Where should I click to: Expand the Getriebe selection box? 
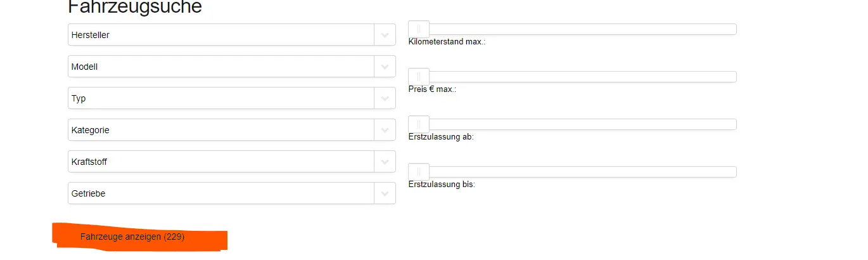[232, 193]
